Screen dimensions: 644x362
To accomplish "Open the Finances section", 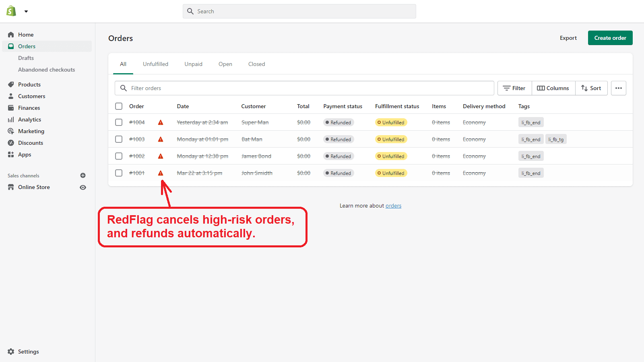I will pos(29,108).
